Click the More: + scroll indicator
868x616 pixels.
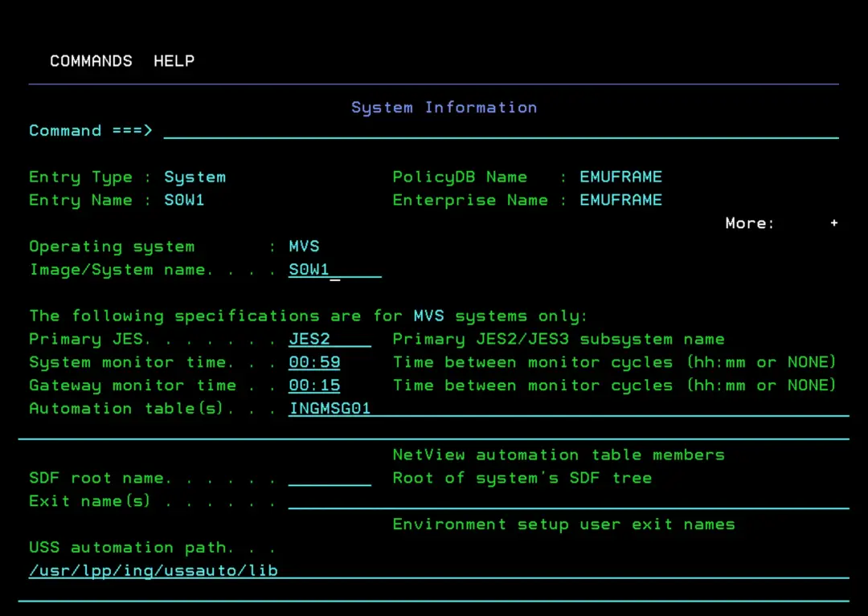(x=782, y=223)
